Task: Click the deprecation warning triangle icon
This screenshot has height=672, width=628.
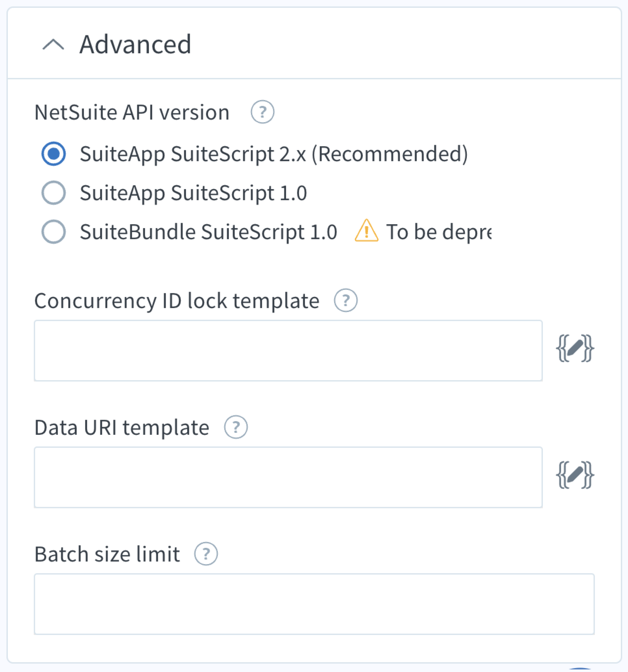Action: (366, 231)
